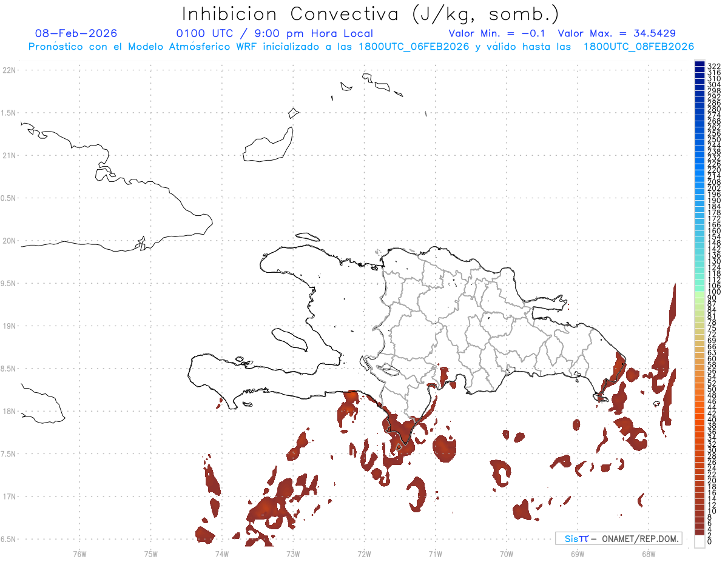The image size is (728, 562).
Task: Click the 'Sis - ONAMET/REP.DOM.' credit box
Action: pos(618,538)
